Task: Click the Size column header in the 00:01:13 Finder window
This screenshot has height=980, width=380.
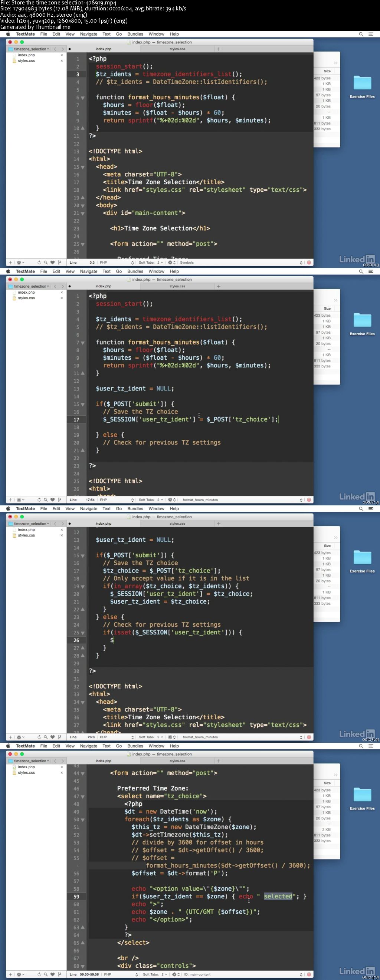Action: click(327, 71)
